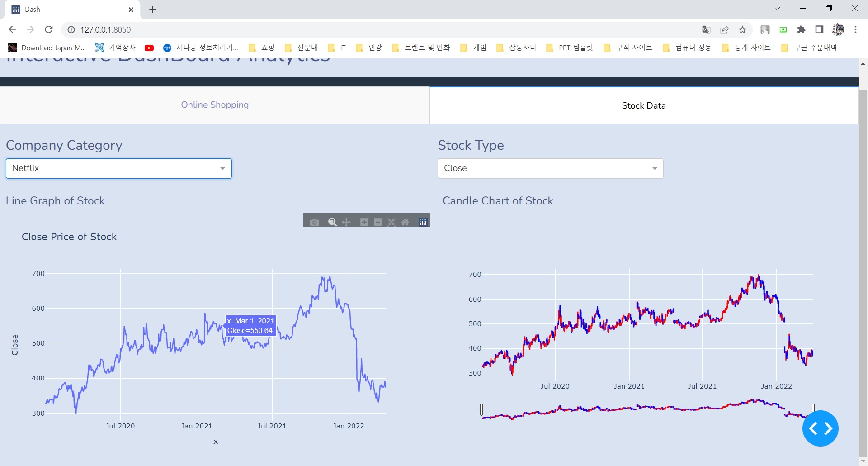
Task: Bookmark this tab with the star icon
Action: click(742, 29)
